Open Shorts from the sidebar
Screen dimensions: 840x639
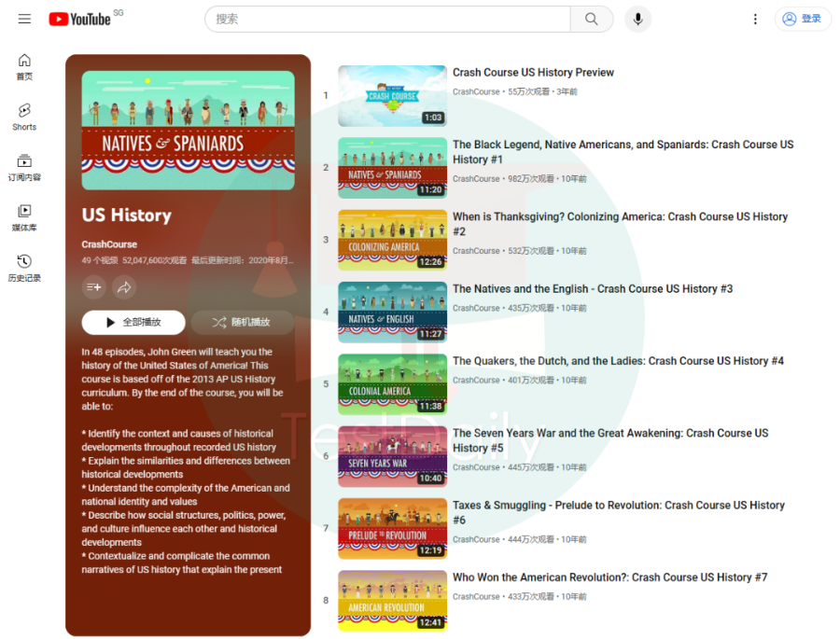point(24,117)
